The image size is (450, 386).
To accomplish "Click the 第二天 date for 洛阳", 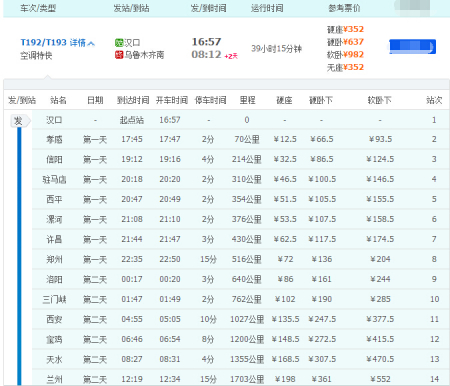I will point(95,279).
